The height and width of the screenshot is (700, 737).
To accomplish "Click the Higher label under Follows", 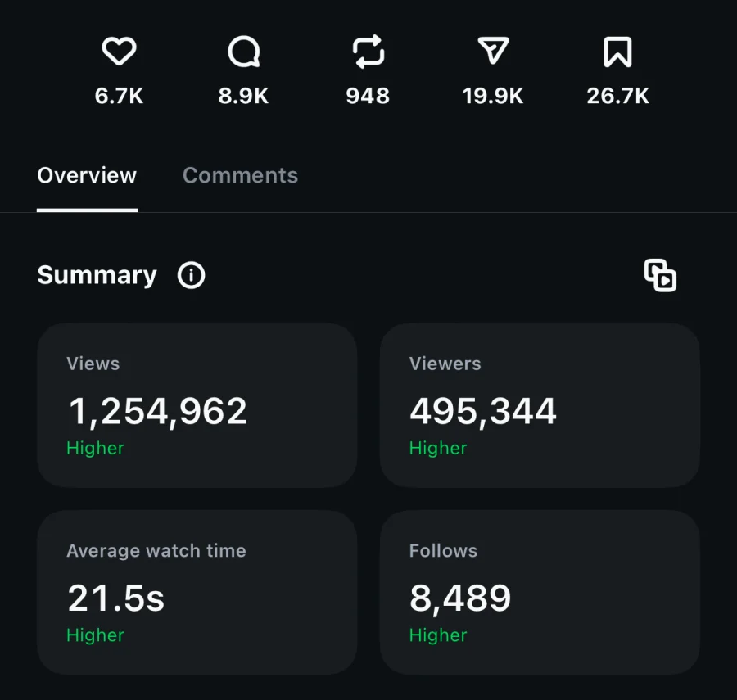I will 438,635.
